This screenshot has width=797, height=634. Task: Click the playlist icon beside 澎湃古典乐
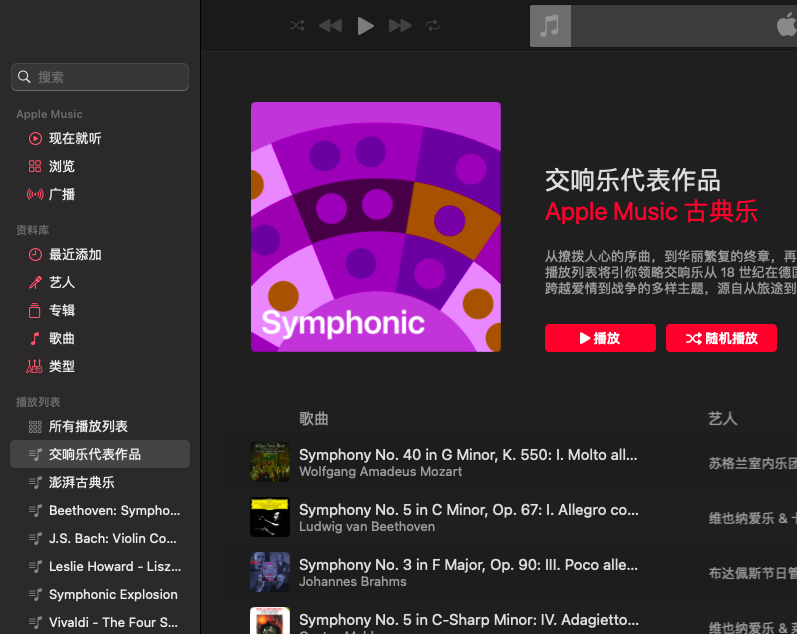click(35, 482)
